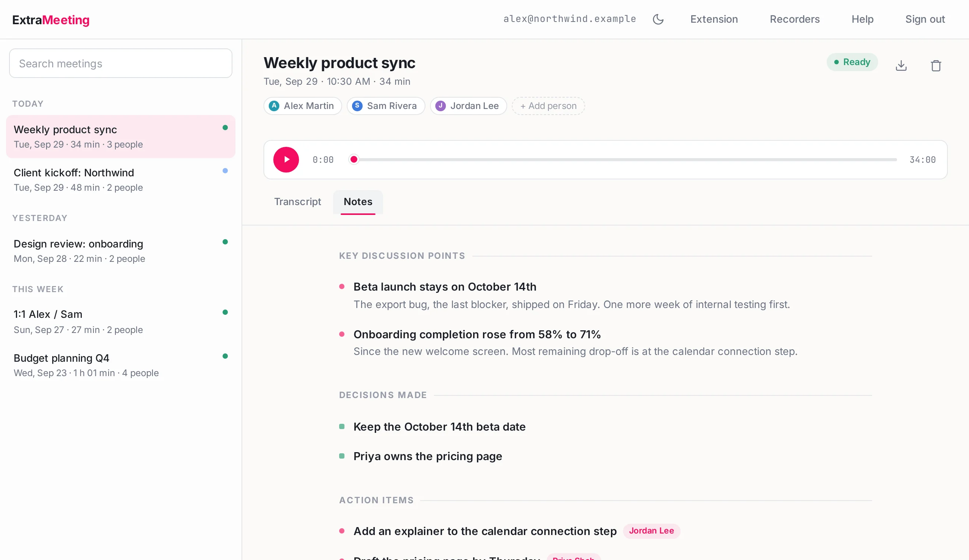The height and width of the screenshot is (560, 969).
Task: Click 'Priya owns the pricing page' decision
Action: 428,456
